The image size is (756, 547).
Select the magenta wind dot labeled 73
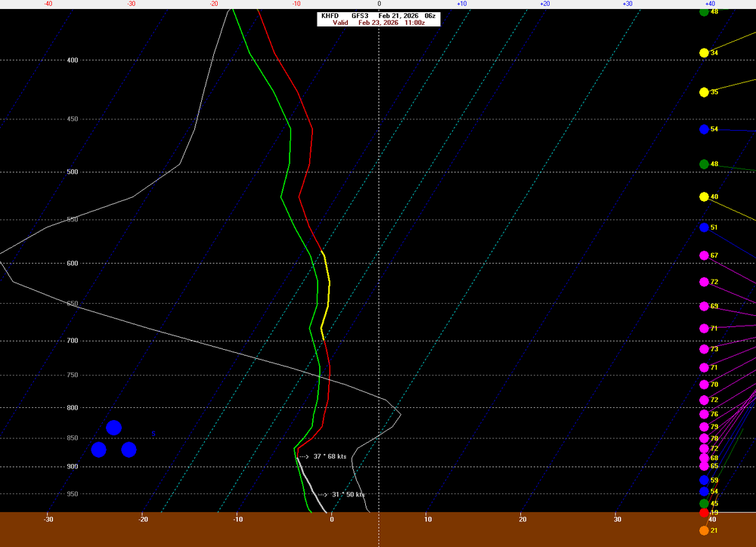pos(704,349)
